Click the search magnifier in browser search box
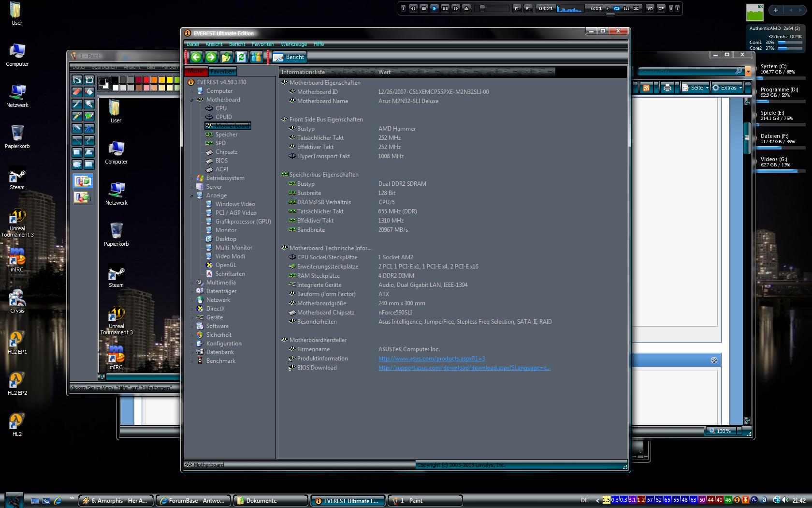The height and width of the screenshot is (508, 812). coord(739,71)
